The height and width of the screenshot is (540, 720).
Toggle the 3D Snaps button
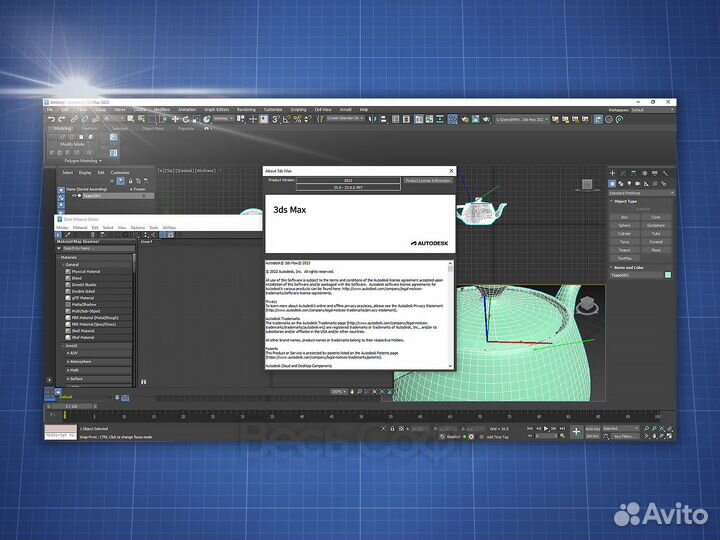click(x=276, y=119)
